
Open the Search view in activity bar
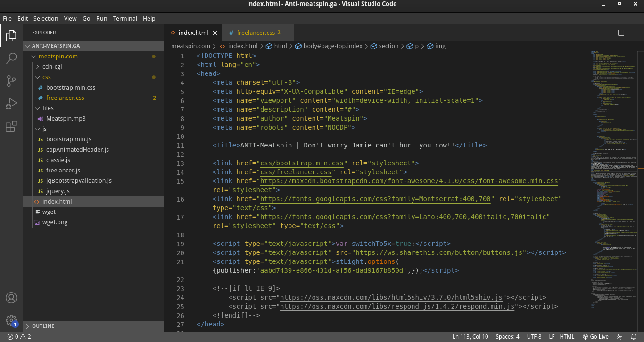click(11, 58)
